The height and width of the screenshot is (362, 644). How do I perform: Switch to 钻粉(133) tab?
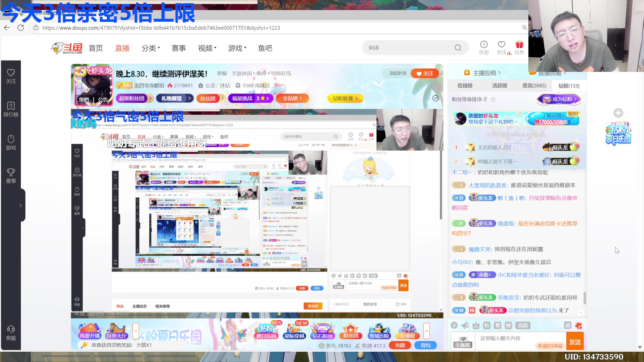click(569, 86)
